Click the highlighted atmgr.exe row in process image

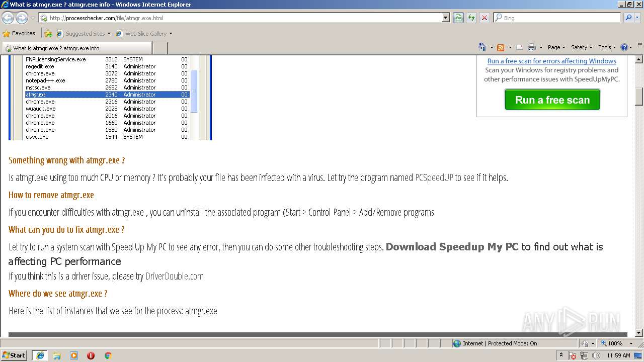tap(107, 95)
